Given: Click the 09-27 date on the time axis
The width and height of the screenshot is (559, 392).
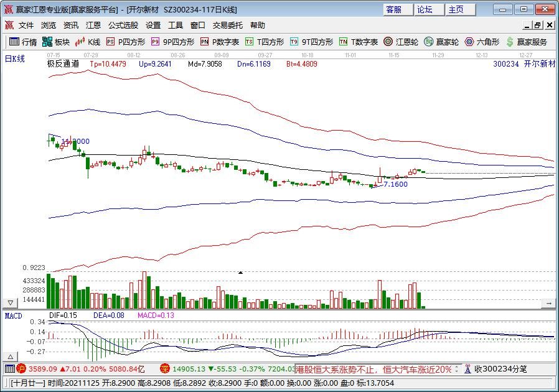Looking at the screenshot, I should click(265, 55).
